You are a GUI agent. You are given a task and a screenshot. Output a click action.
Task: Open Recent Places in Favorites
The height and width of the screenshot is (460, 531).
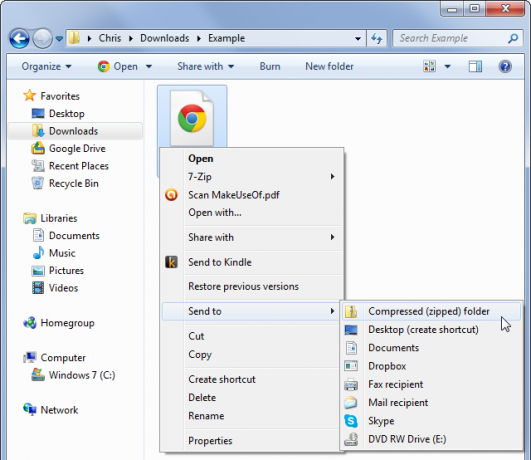(70, 166)
